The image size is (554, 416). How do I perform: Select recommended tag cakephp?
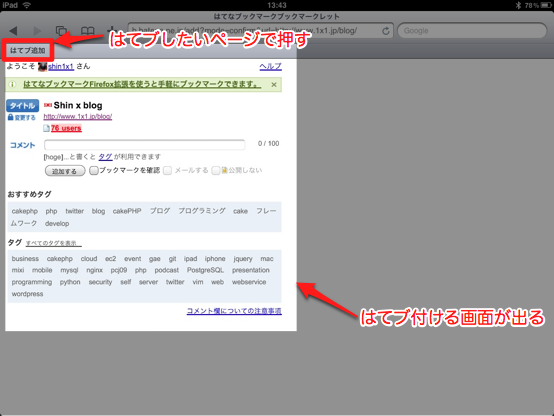click(25, 211)
